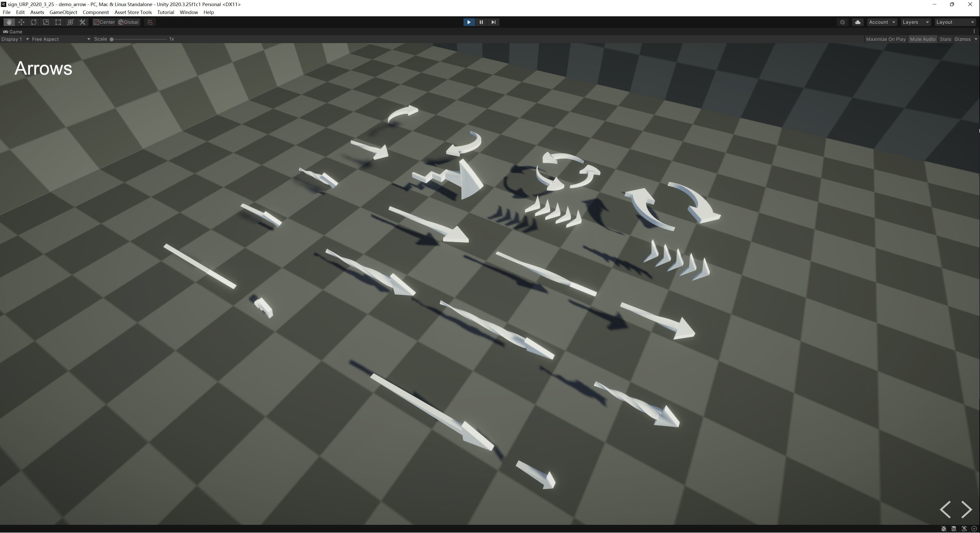This screenshot has height=533, width=980.
Task: Open the File menu
Action: [x=6, y=12]
